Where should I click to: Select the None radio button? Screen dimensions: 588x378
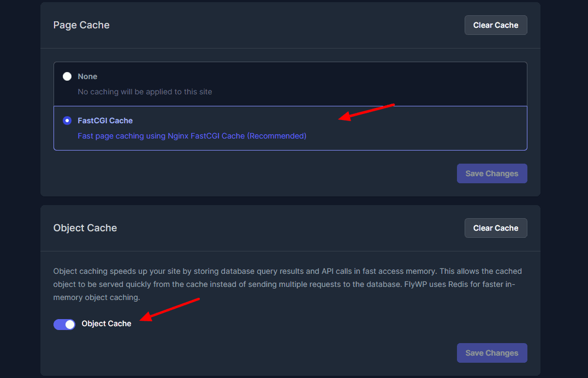(x=67, y=76)
